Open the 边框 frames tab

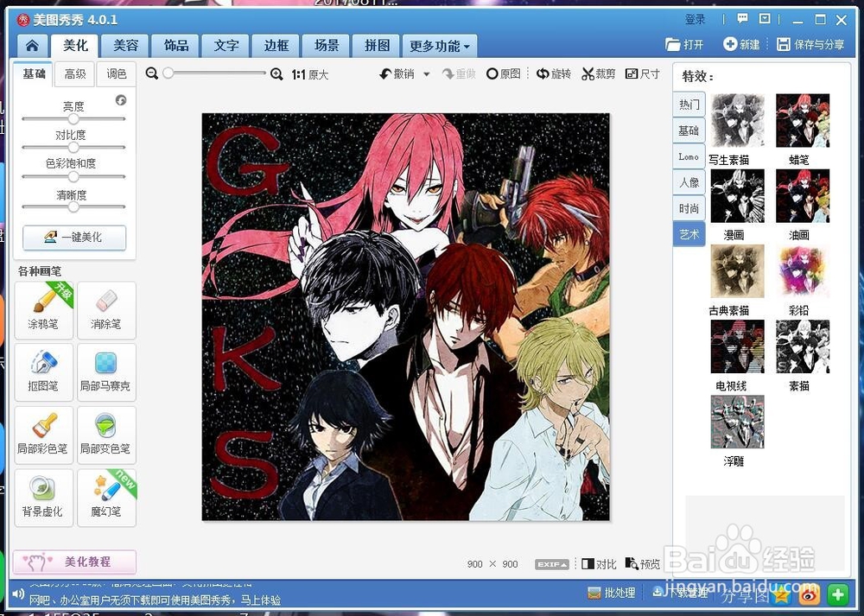pyautogui.click(x=276, y=45)
